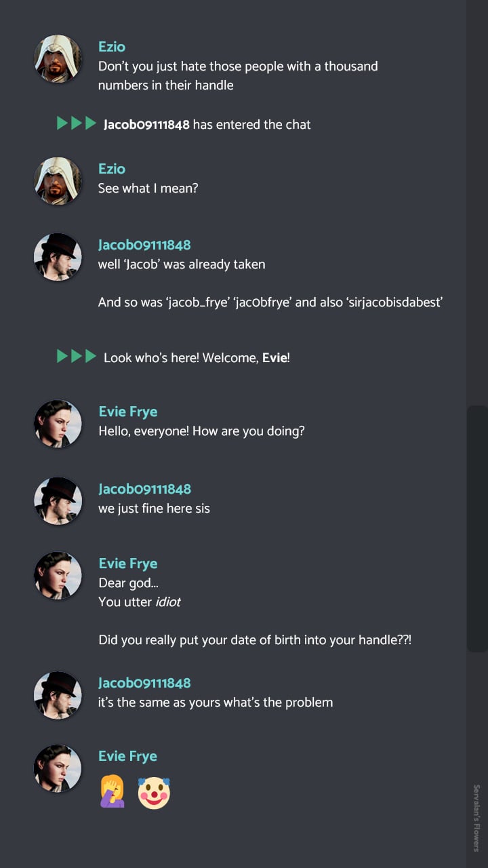Open Ezio's avatar above the join notice
Screen dimensions: 488x868
58,59
